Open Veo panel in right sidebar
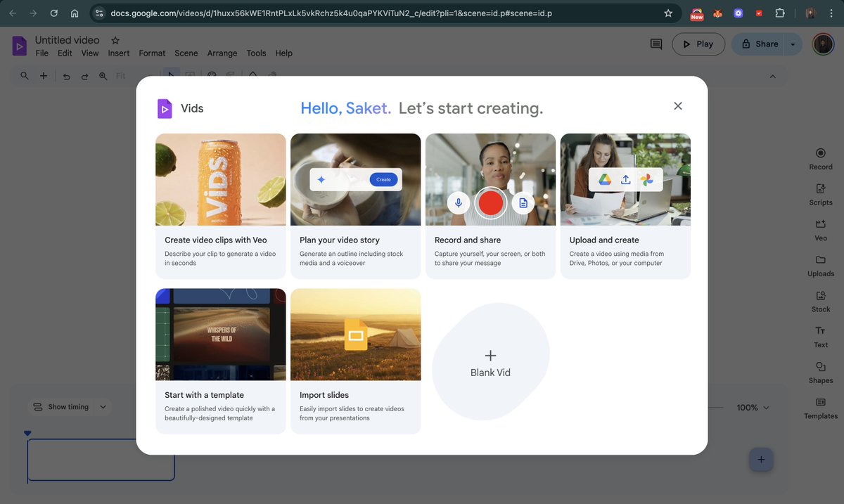 (x=820, y=231)
